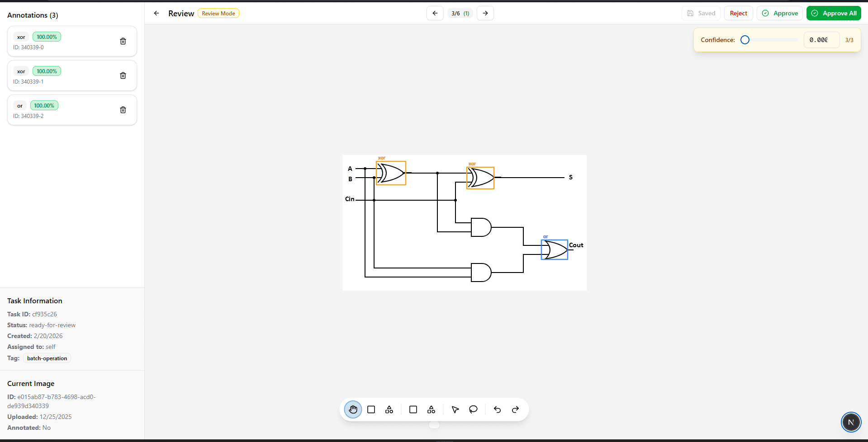The width and height of the screenshot is (868, 442).
Task: Approve all annotations
Action: pos(833,13)
